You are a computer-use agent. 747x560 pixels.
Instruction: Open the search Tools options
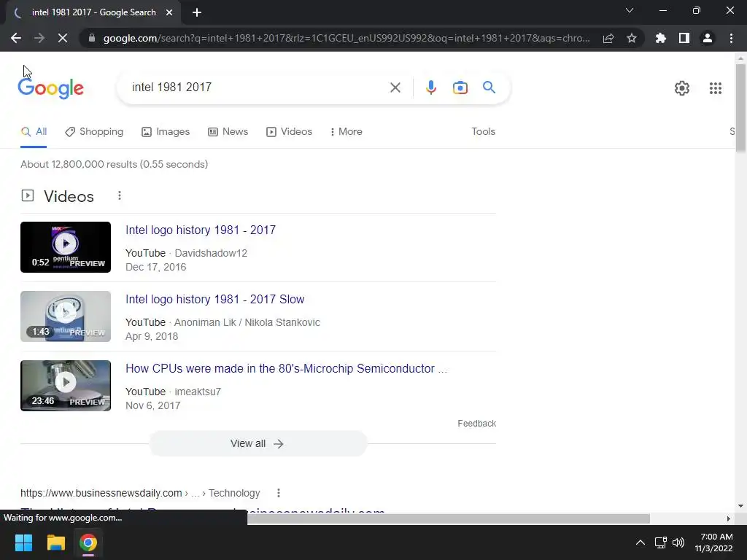(x=483, y=131)
